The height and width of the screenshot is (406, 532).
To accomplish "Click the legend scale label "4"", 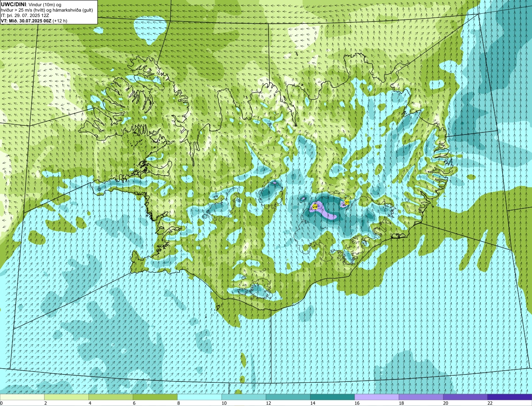I will tap(90, 403).
